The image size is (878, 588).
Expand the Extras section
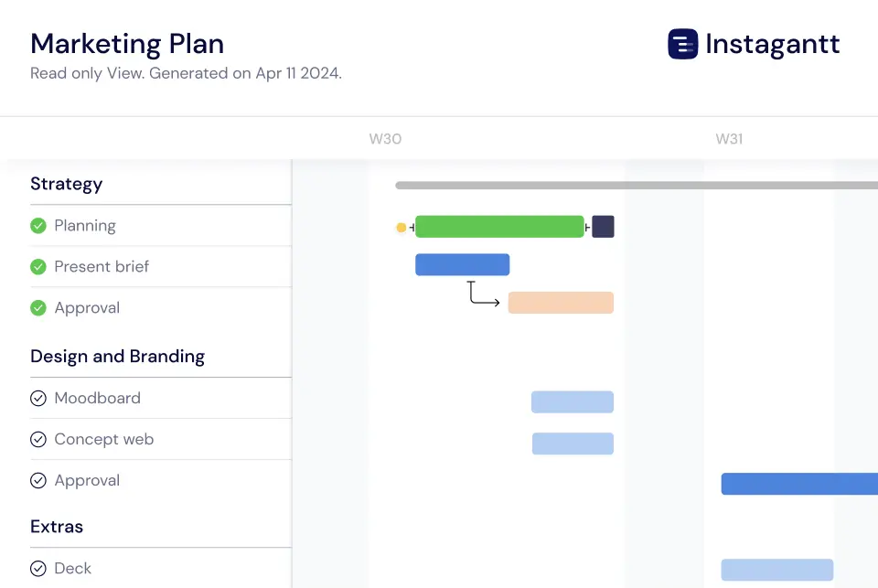pos(57,526)
